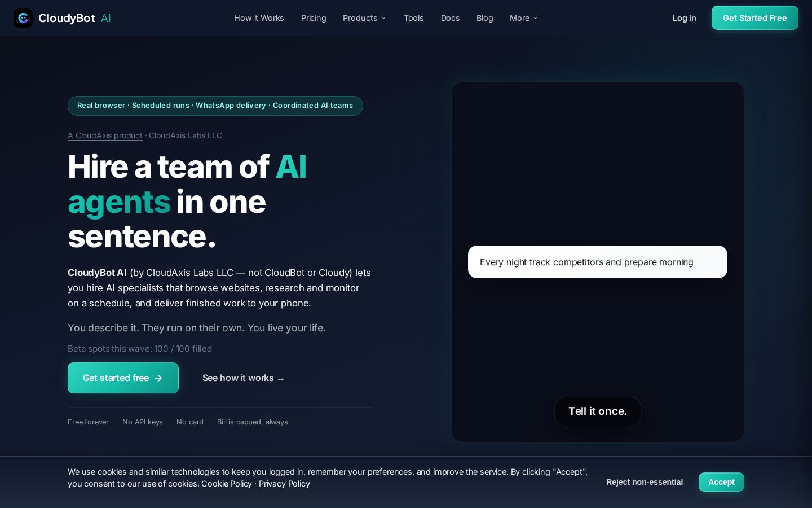Click the hero Get started free button

123,378
